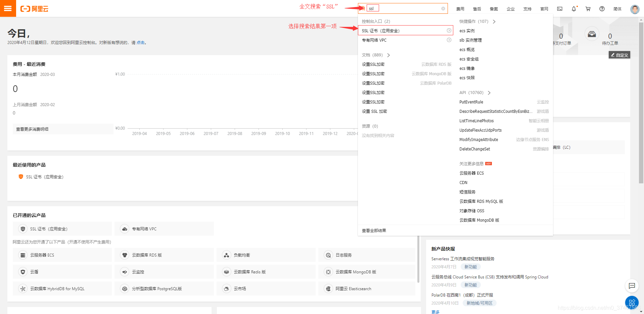Expand API (10760) results
644x314 pixels.
(489, 93)
